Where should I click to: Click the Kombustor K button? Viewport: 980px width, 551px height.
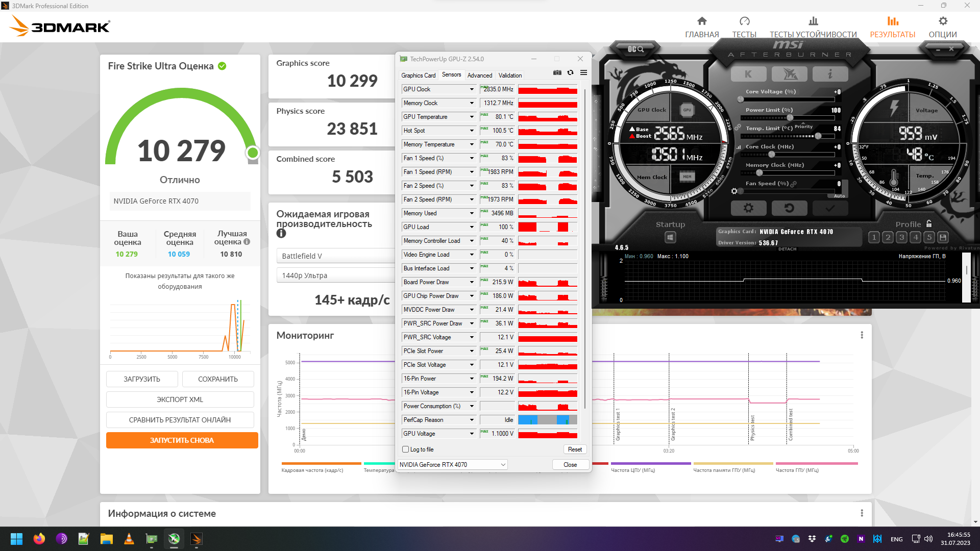point(748,74)
